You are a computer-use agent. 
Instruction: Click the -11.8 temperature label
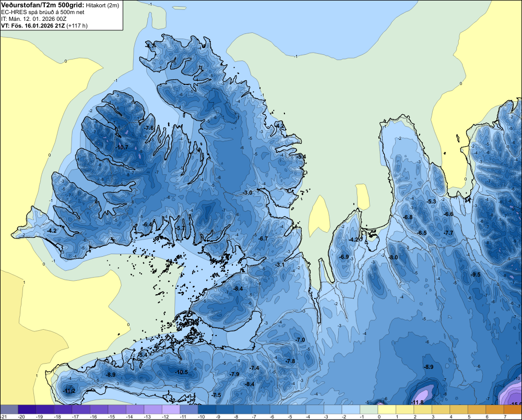tap(418, 402)
